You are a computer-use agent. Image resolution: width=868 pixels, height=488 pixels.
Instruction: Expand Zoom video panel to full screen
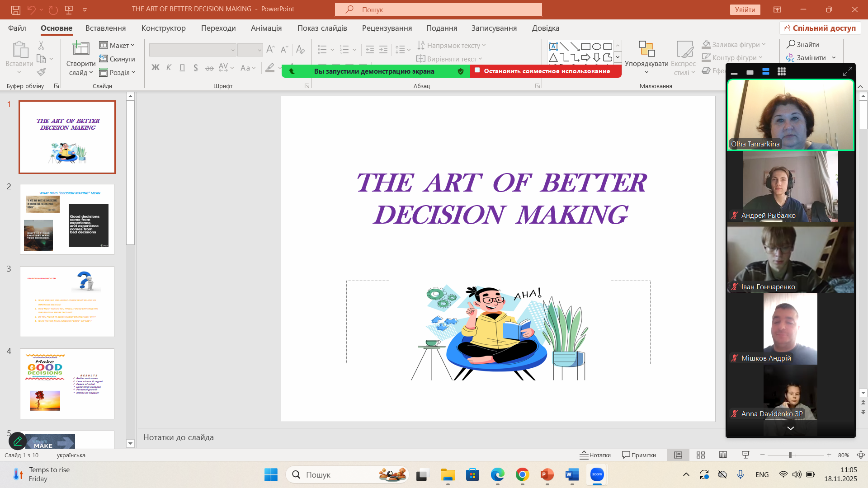click(x=847, y=71)
